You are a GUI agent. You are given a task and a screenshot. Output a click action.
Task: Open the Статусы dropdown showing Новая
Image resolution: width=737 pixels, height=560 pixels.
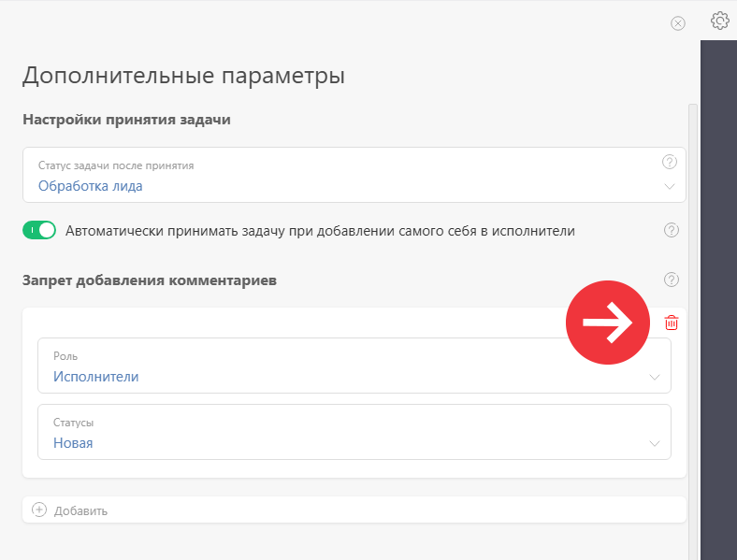click(354, 432)
